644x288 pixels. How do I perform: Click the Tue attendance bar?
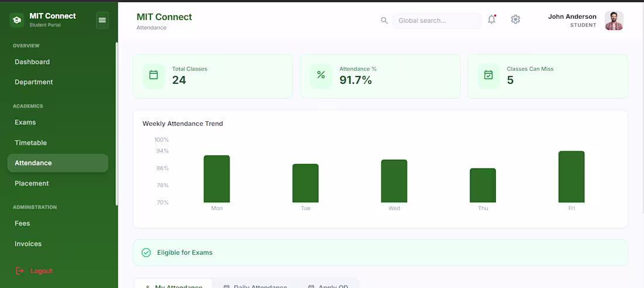click(306, 183)
